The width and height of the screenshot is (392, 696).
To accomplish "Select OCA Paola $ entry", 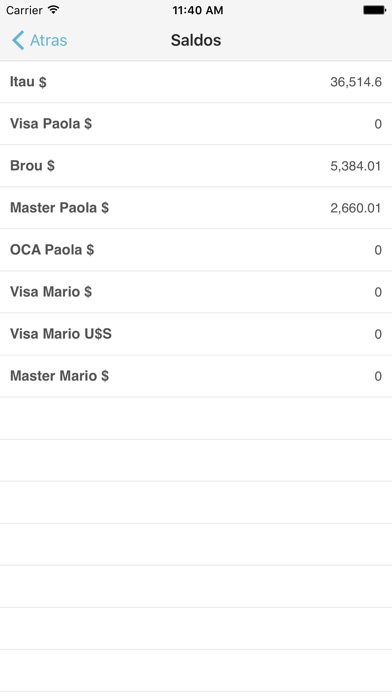I will [x=196, y=250].
